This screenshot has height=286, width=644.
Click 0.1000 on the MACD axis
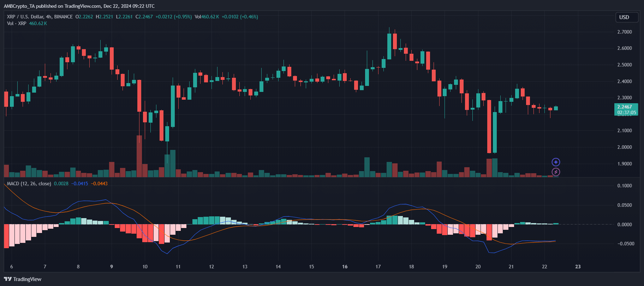(x=625, y=186)
